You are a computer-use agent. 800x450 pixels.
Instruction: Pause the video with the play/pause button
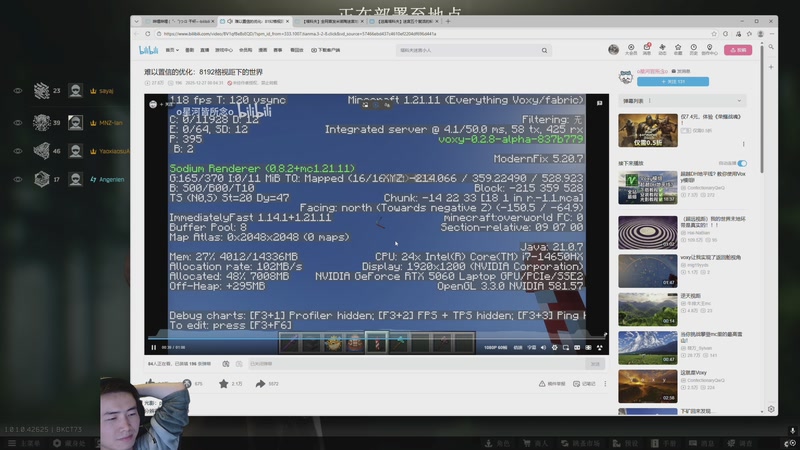coord(154,347)
